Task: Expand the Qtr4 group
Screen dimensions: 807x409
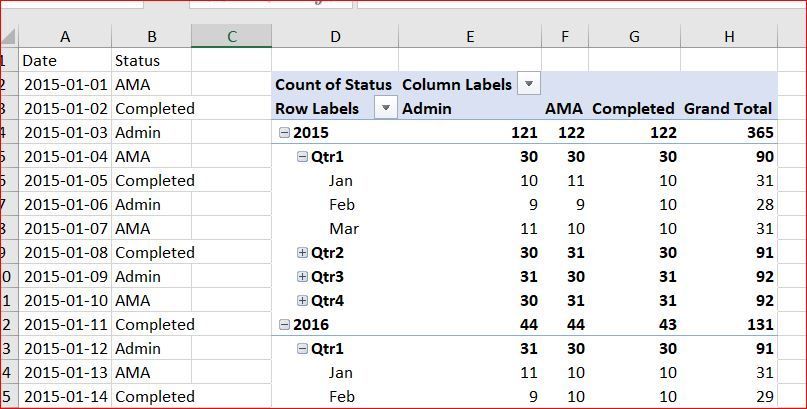Action: click(x=302, y=301)
